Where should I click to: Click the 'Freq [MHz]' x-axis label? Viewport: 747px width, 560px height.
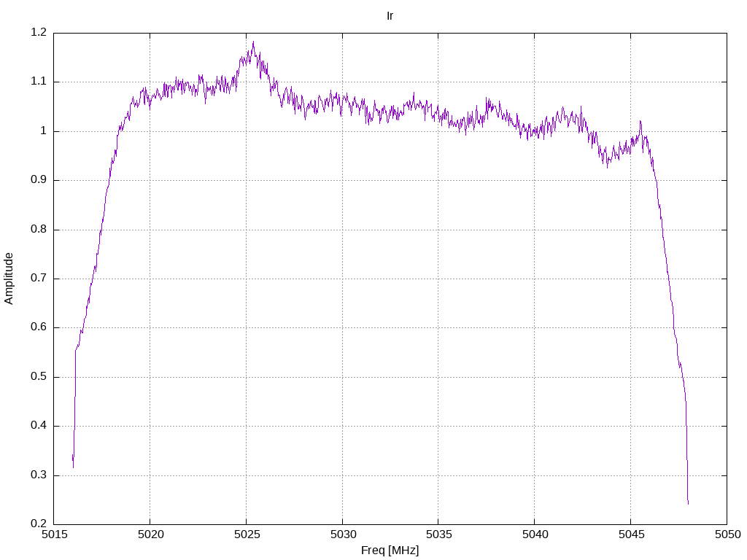click(x=390, y=551)
